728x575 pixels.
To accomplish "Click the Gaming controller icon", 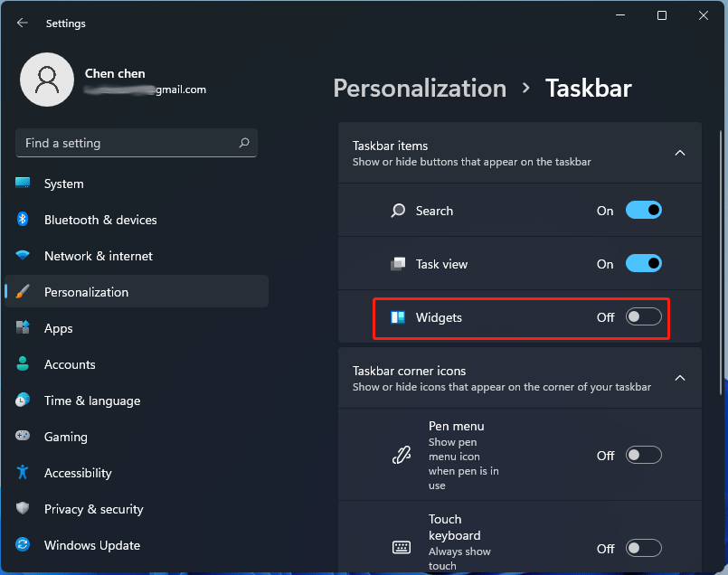I will pos(23,436).
